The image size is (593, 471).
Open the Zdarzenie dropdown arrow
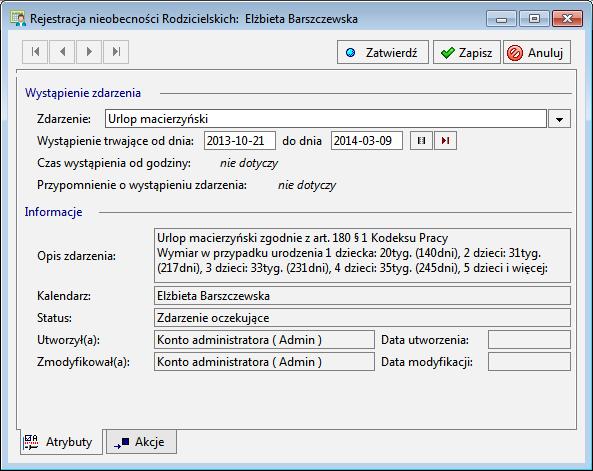tap(559, 119)
